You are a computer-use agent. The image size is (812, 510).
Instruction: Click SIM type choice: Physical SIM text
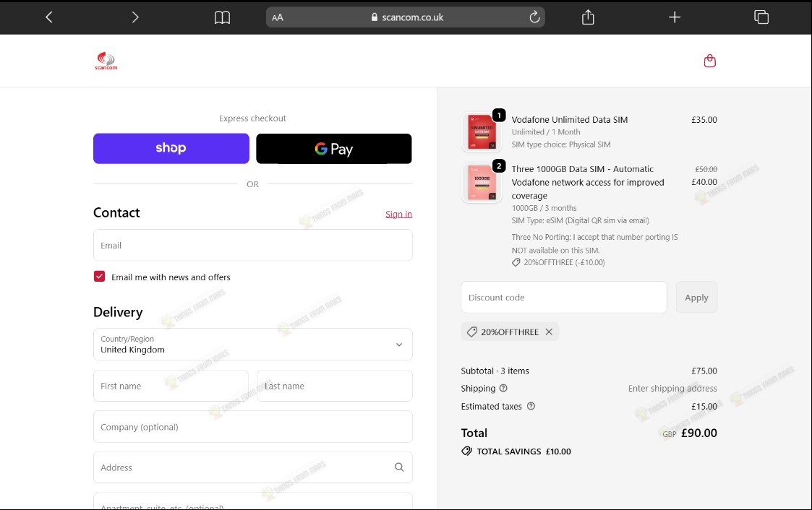tap(561, 144)
